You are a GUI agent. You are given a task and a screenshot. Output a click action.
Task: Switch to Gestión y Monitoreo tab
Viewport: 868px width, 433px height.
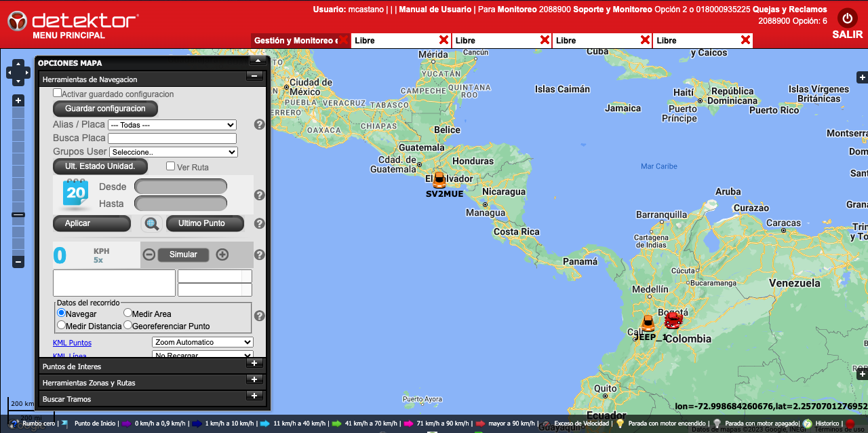(x=295, y=41)
